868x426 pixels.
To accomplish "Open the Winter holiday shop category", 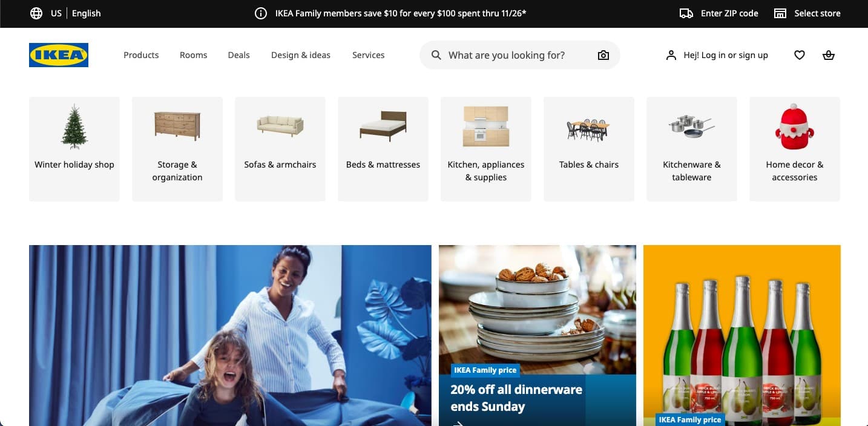I will pos(74,149).
